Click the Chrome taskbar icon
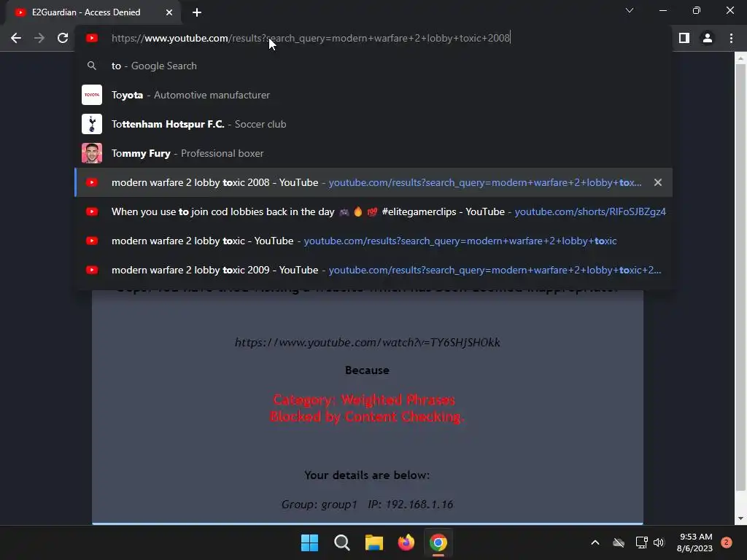 [438, 542]
